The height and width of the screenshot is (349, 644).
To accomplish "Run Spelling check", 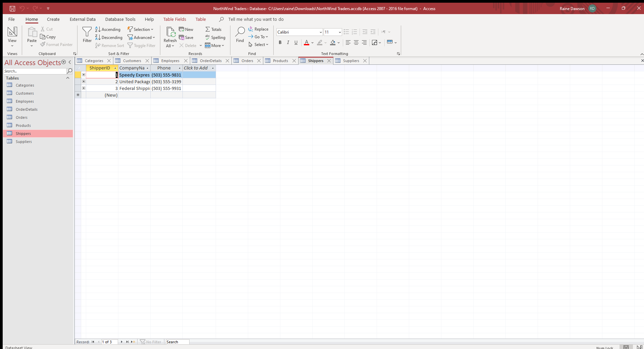I will 215,38.
